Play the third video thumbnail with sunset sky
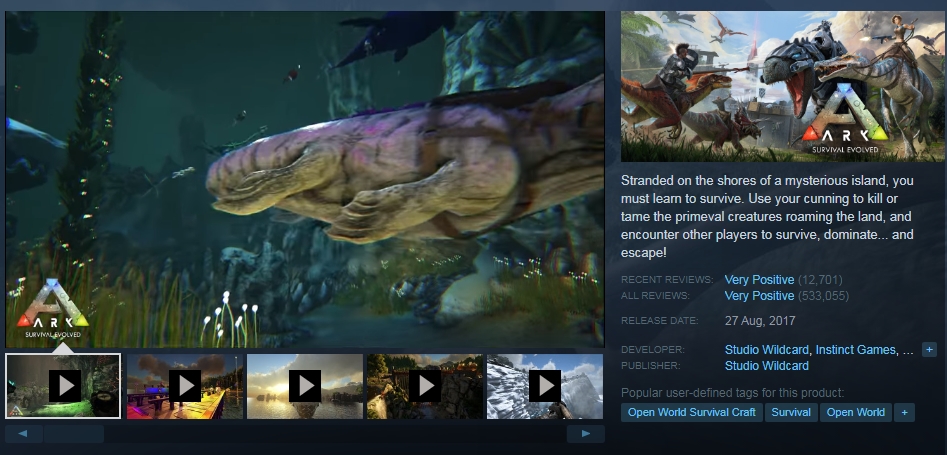Image resolution: width=947 pixels, height=455 pixels. 305,386
